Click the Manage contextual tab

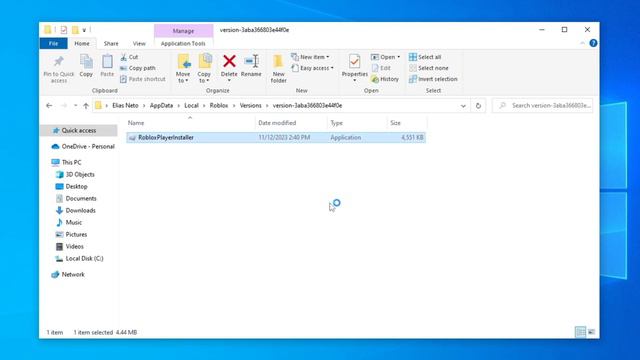183,31
